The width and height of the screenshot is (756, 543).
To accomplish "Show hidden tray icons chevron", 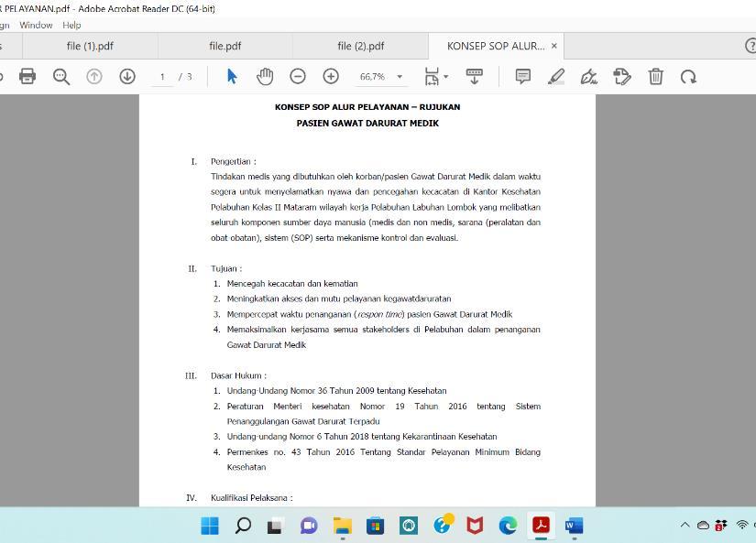I will click(x=685, y=526).
